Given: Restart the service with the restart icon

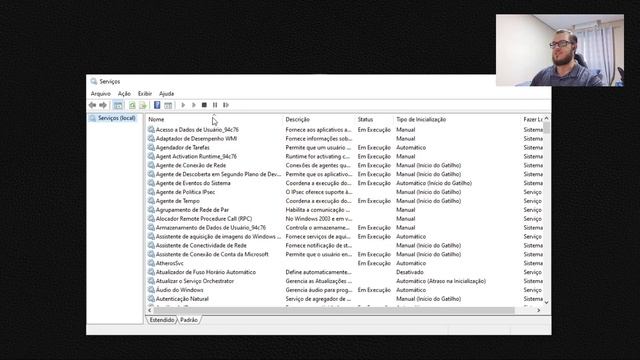Looking at the screenshot, I should pyautogui.click(x=226, y=105).
